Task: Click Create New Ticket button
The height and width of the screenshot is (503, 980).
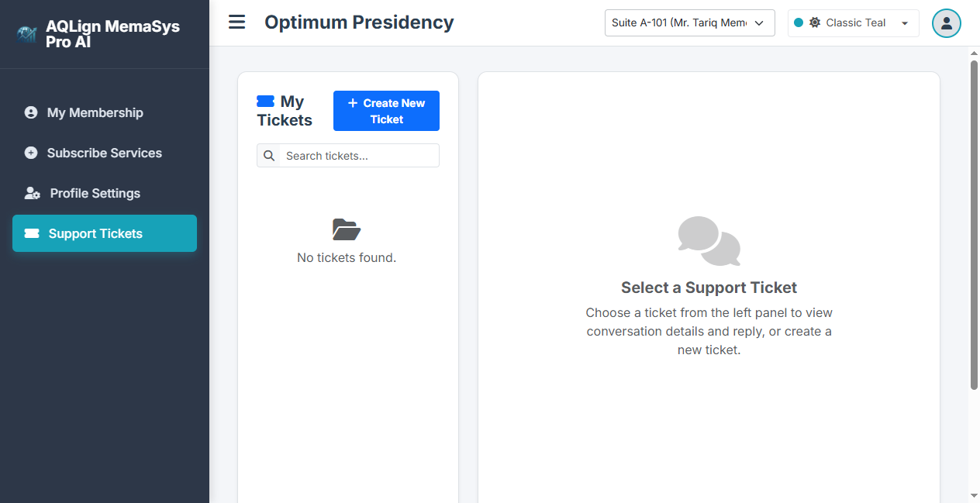Action: [386, 111]
